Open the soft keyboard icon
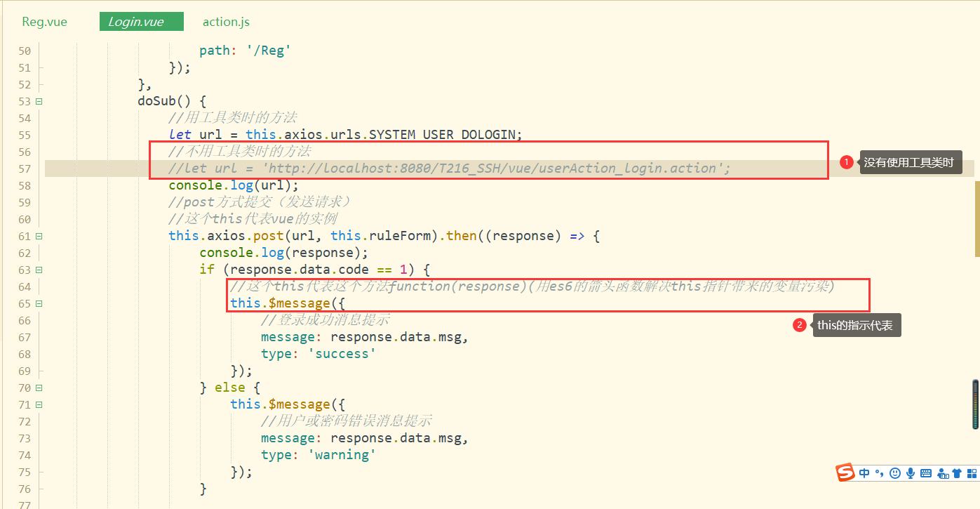The width and height of the screenshot is (980, 509). (926, 473)
